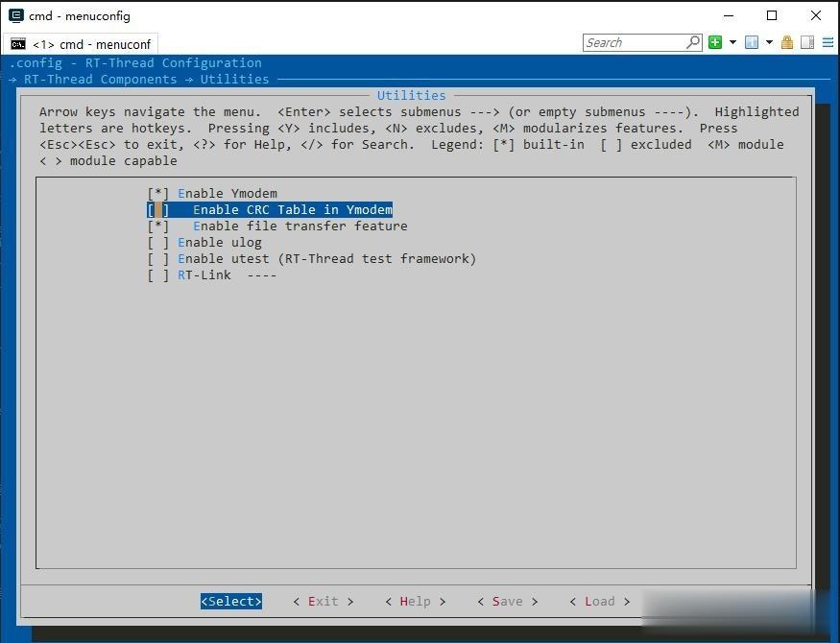840x643 pixels.
Task: Click the < Exit > button
Action: (323, 601)
